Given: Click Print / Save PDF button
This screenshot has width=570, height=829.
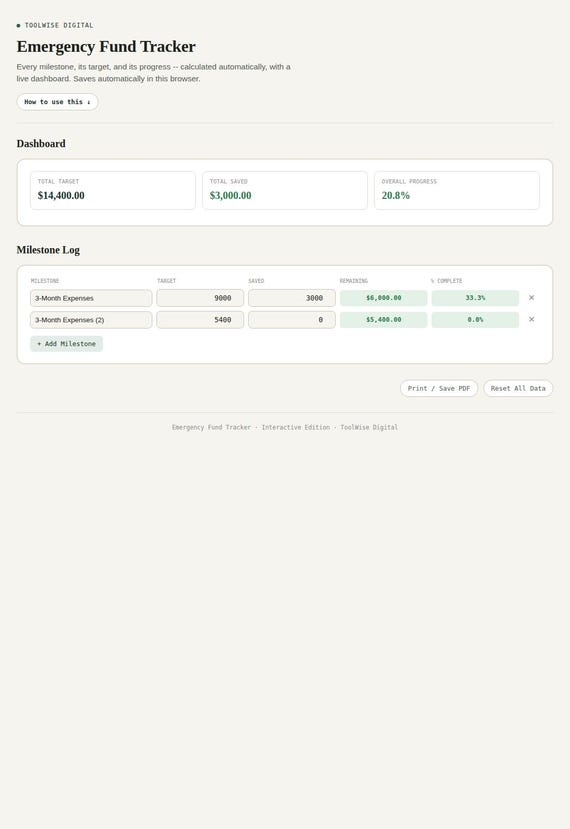Looking at the screenshot, I should (x=439, y=388).
